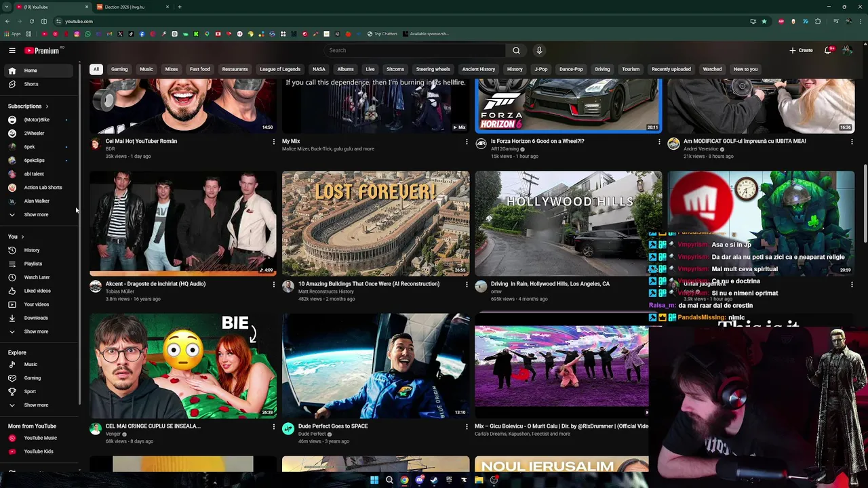Open File Explorer from the taskbar
The image size is (868, 488).
(x=479, y=480)
